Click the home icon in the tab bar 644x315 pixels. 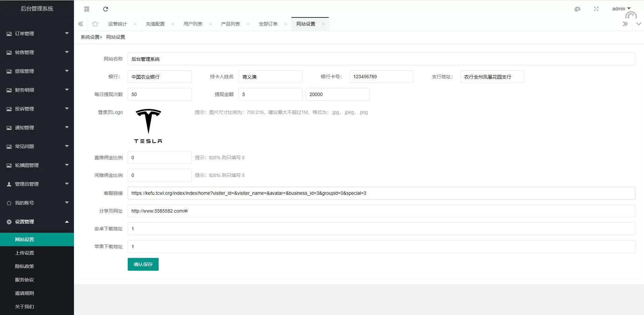[95, 24]
